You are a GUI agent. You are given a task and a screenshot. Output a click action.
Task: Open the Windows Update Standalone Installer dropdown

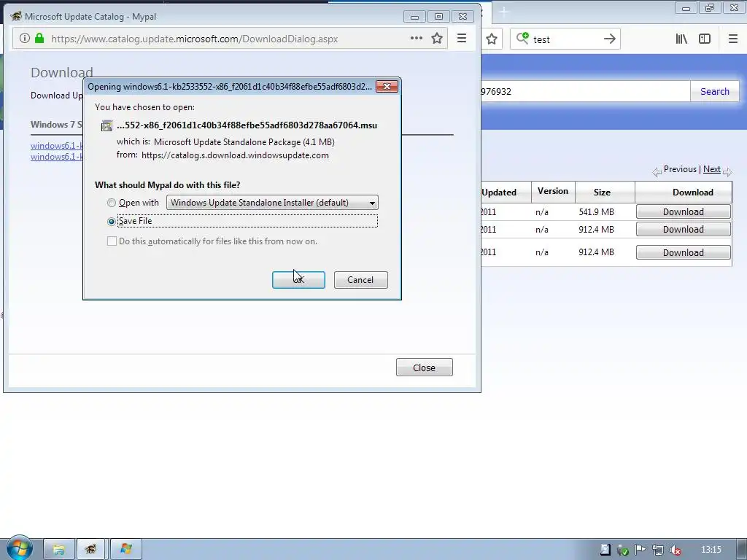272,203
